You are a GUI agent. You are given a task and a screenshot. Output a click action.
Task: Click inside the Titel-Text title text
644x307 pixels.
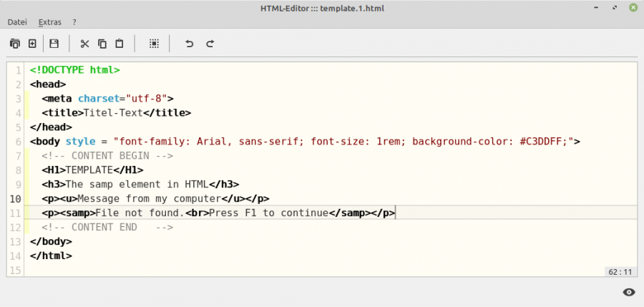tap(113, 112)
